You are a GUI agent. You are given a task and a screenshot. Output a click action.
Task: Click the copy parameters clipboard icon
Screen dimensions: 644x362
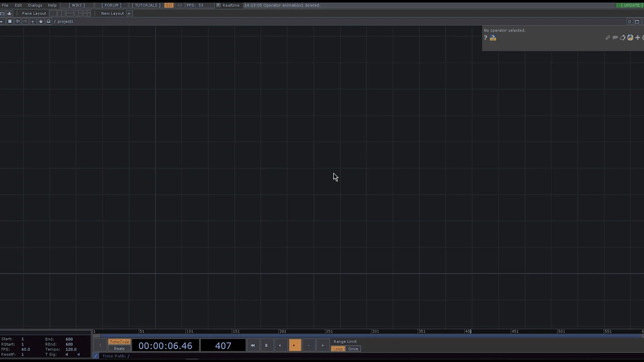[x=622, y=38]
